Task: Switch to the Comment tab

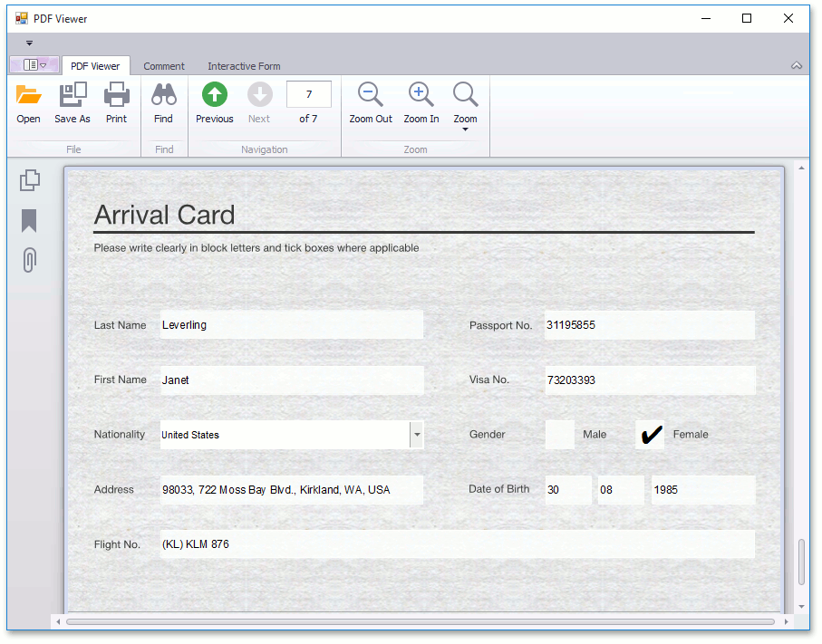Action: [x=164, y=66]
